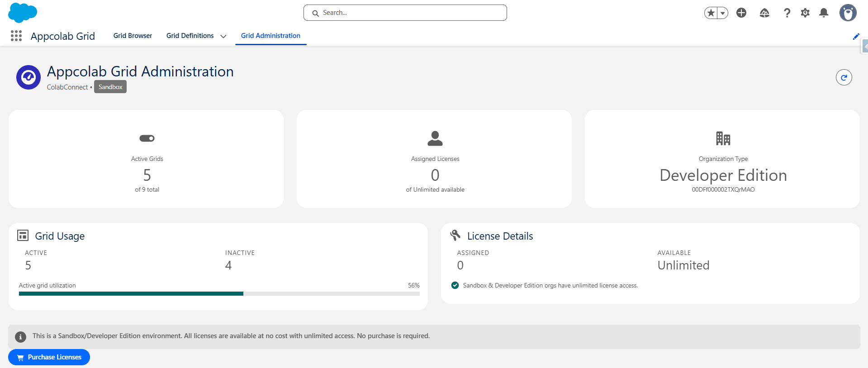The image size is (868, 368).
Task: Select the Grid Administration tab
Action: (270, 36)
